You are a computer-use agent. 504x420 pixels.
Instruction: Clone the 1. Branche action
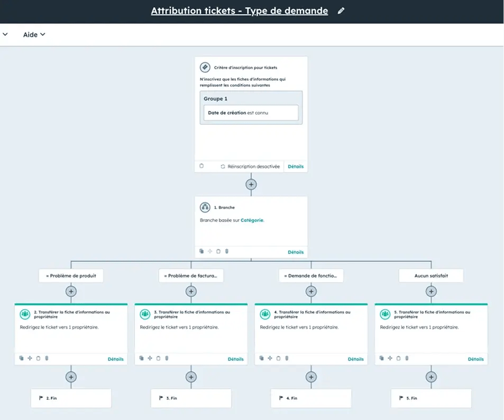click(201, 251)
